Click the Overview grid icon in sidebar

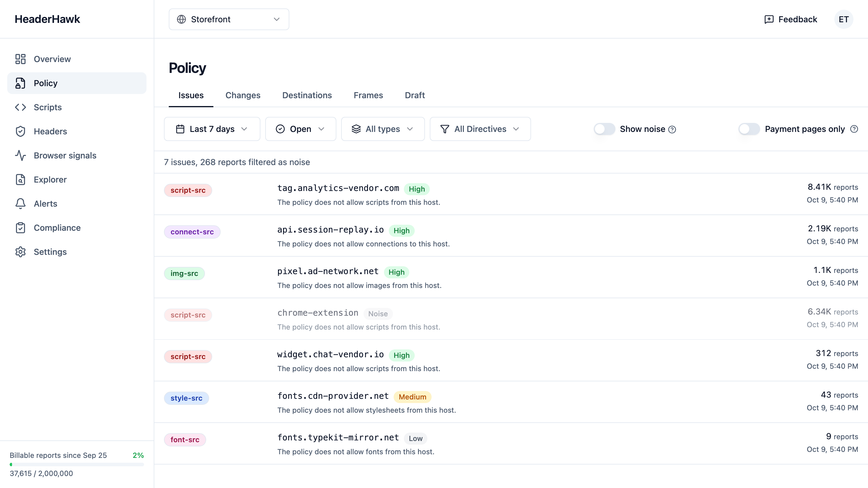click(20, 59)
